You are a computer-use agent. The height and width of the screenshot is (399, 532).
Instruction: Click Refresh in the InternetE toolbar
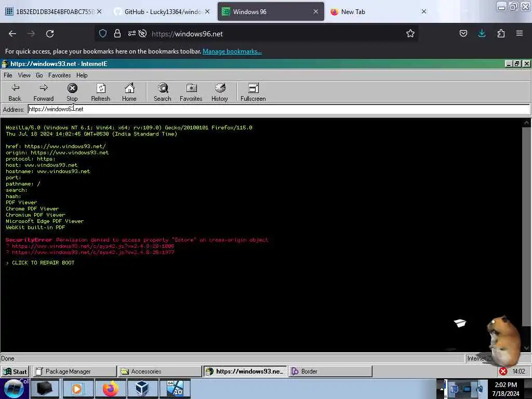coord(101,92)
